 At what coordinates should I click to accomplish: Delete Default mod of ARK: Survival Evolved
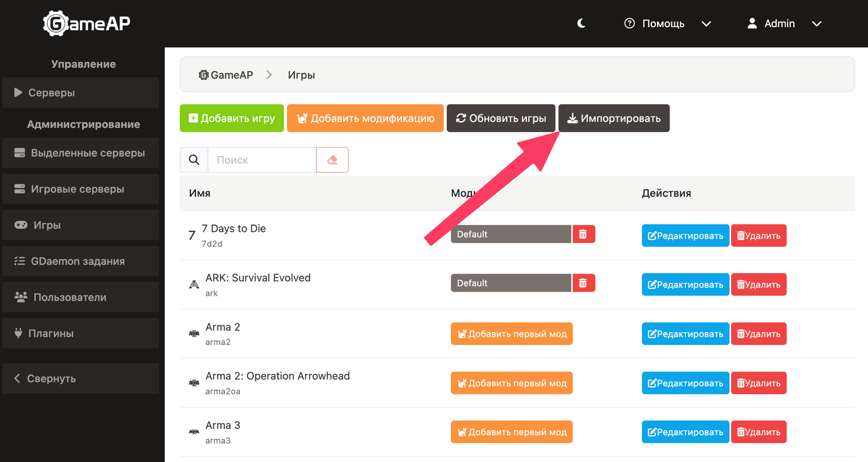(x=583, y=284)
